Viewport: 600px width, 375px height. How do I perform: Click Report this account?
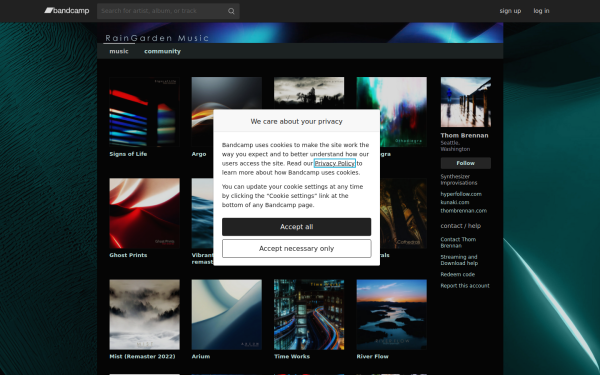(x=465, y=285)
